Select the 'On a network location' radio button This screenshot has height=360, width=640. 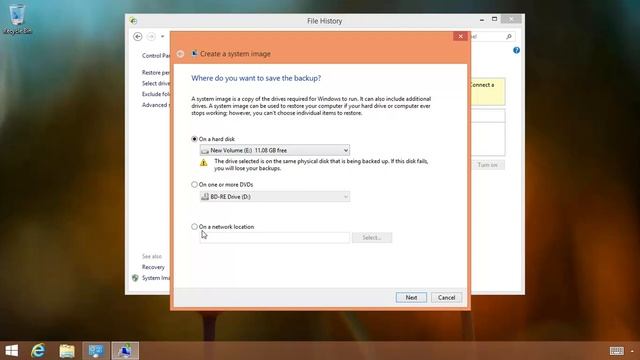(x=194, y=227)
